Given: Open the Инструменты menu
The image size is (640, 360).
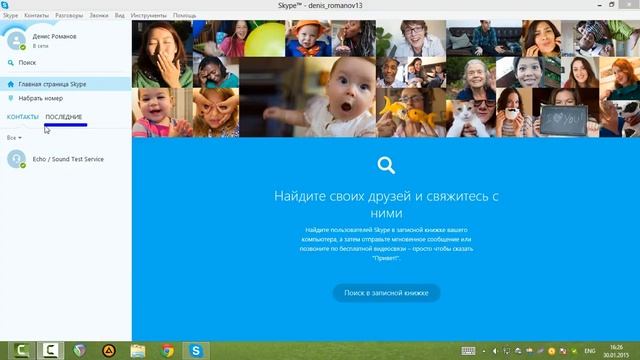Looking at the screenshot, I should pyautogui.click(x=149, y=16).
